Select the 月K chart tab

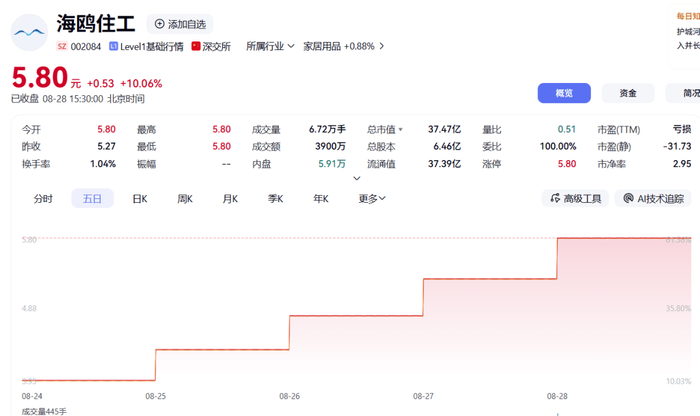(230, 199)
